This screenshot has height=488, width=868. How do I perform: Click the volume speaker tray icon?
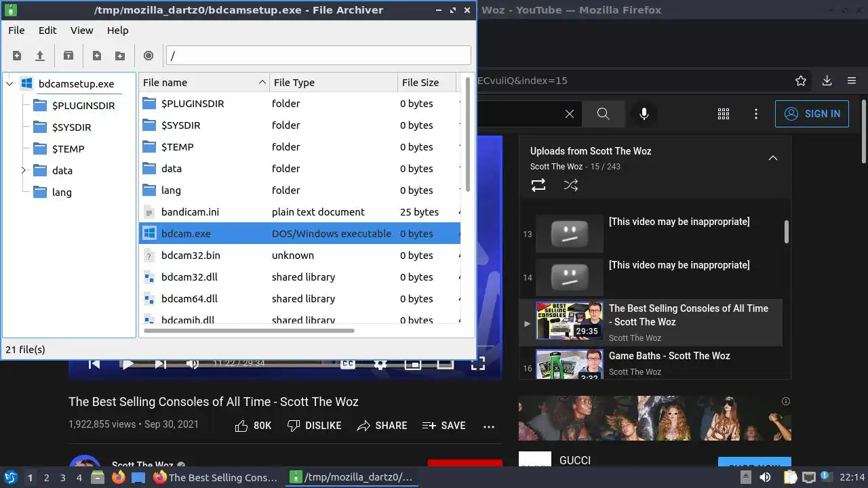[765, 478]
